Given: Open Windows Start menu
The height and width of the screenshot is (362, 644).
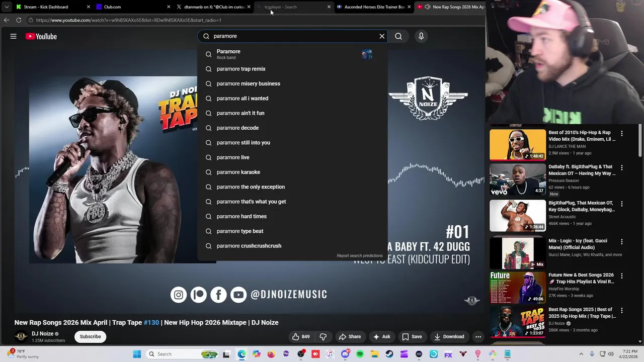Looking at the screenshot, I should coord(137,354).
